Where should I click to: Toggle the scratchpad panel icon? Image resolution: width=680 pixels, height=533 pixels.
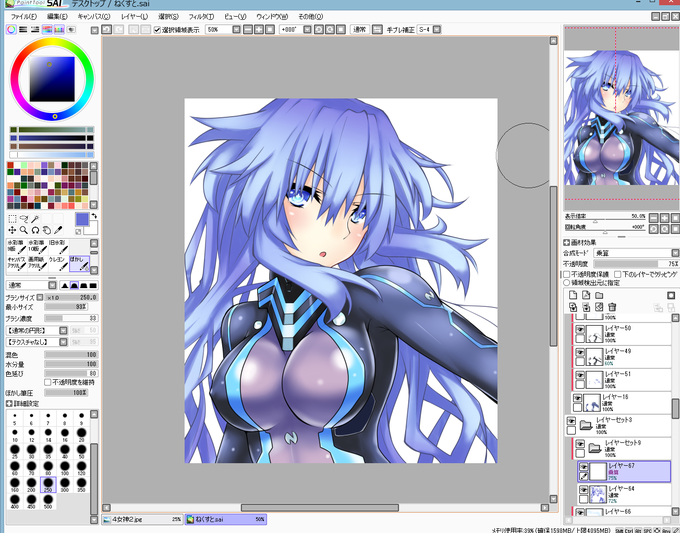71,29
